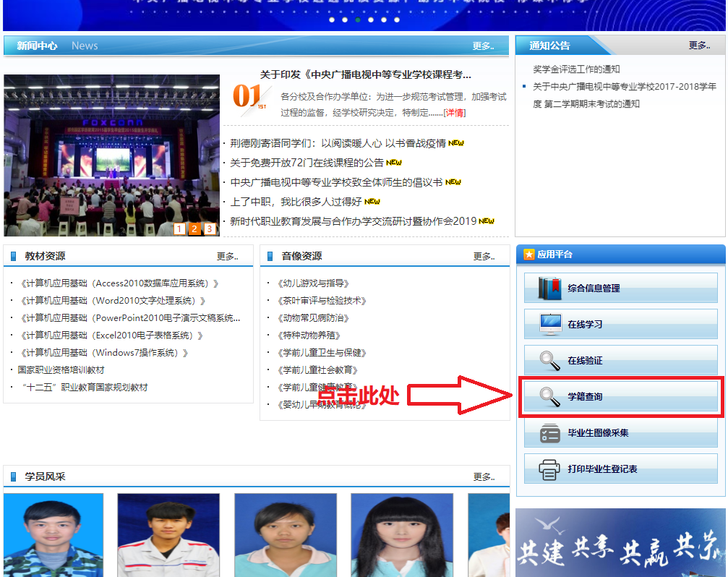
Task: Expand 音像资源 list via 更多
Action: (484, 257)
